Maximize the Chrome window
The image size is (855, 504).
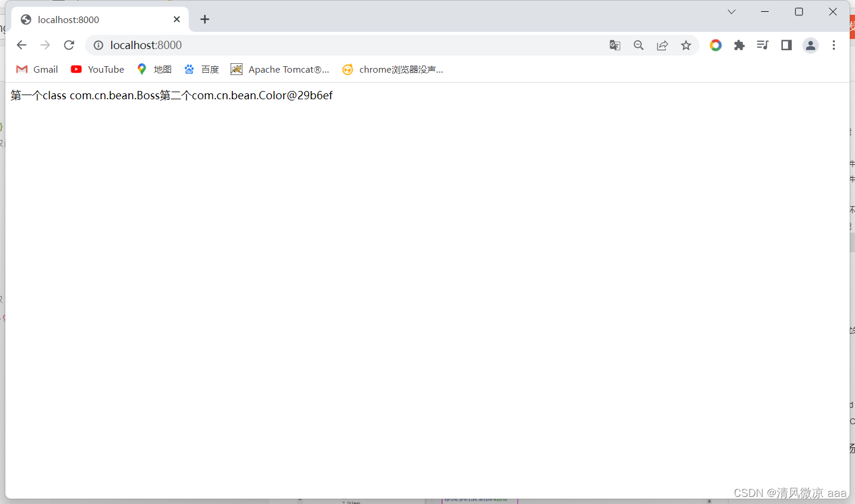click(799, 12)
